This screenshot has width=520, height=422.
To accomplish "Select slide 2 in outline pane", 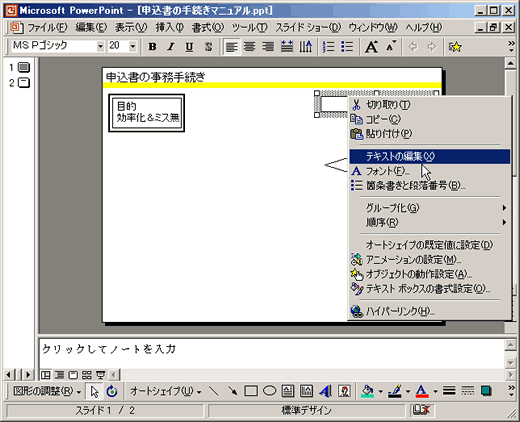I will point(24,82).
